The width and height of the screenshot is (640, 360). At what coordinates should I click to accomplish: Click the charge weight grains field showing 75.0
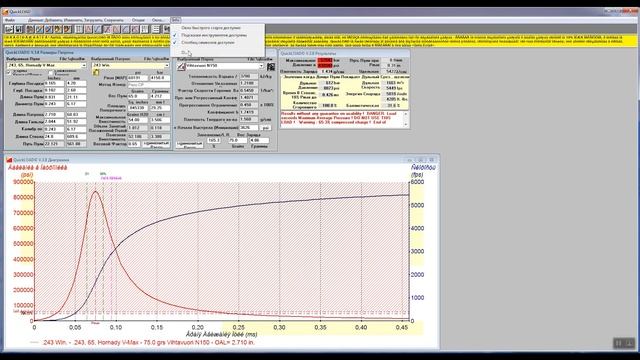[x=238, y=140]
